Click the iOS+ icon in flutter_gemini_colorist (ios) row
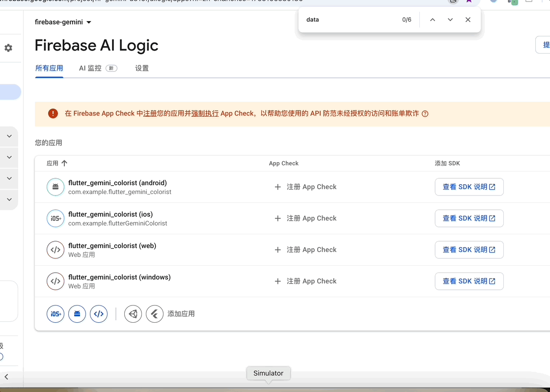Screen dimensions: 550x392 (55, 218)
